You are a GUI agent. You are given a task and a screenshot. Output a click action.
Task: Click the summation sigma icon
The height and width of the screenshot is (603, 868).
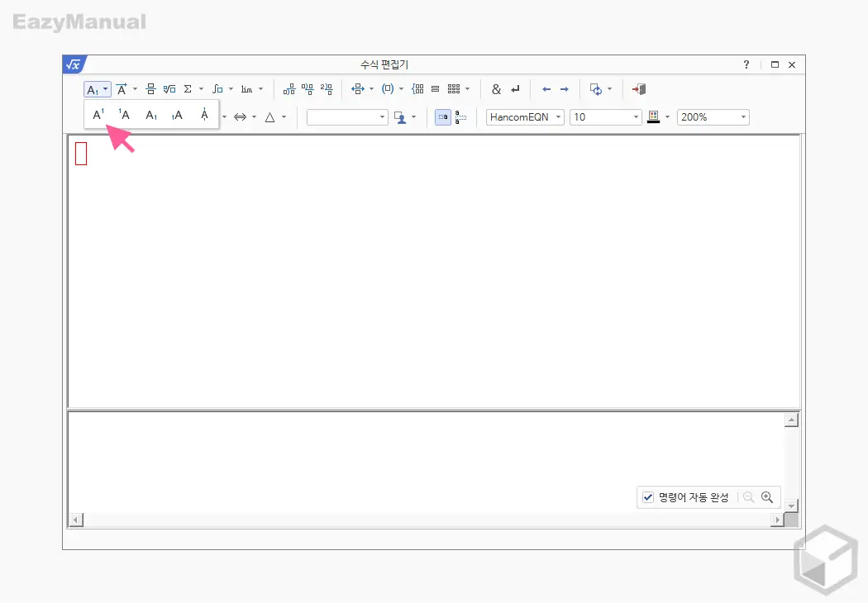click(188, 89)
